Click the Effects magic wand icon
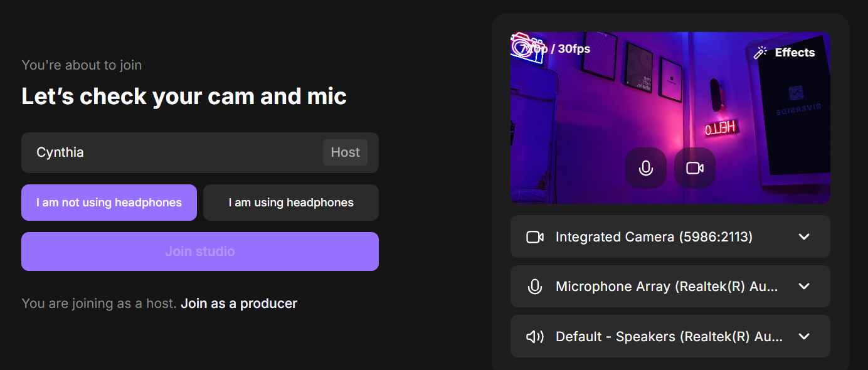 click(x=761, y=53)
